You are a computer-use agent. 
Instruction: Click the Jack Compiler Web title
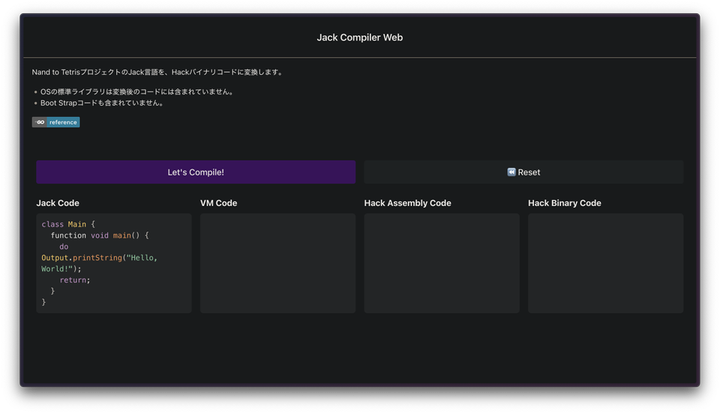360,38
